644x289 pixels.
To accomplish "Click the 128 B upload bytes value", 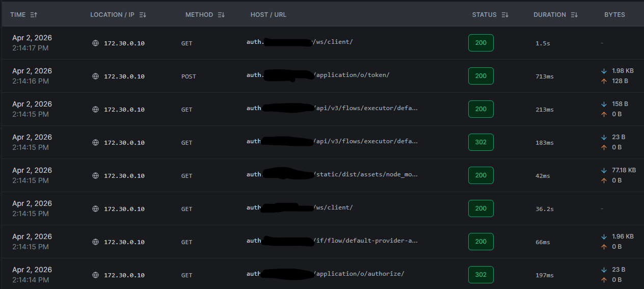I will pos(620,81).
